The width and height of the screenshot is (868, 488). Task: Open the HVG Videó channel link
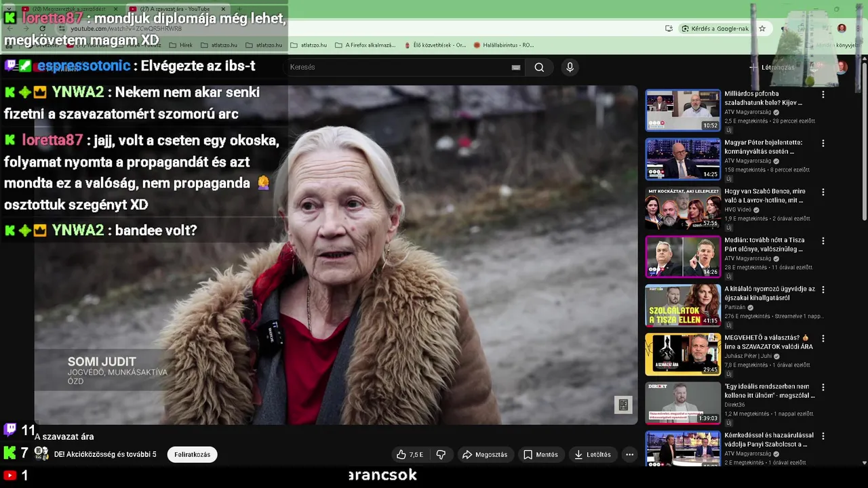tap(738, 209)
